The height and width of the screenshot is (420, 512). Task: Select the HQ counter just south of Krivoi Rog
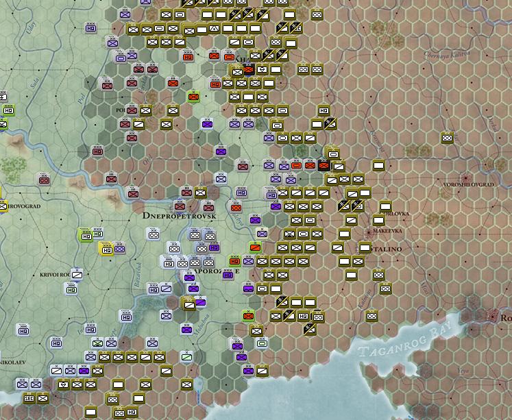pyautogui.click(x=71, y=289)
